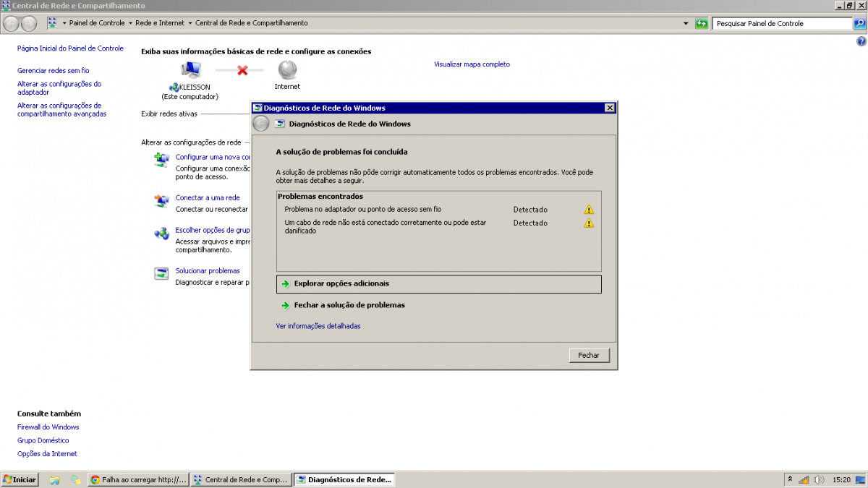The image size is (868, 488).
Task: Open 'Grupo Doméstico' link
Action: point(43,440)
